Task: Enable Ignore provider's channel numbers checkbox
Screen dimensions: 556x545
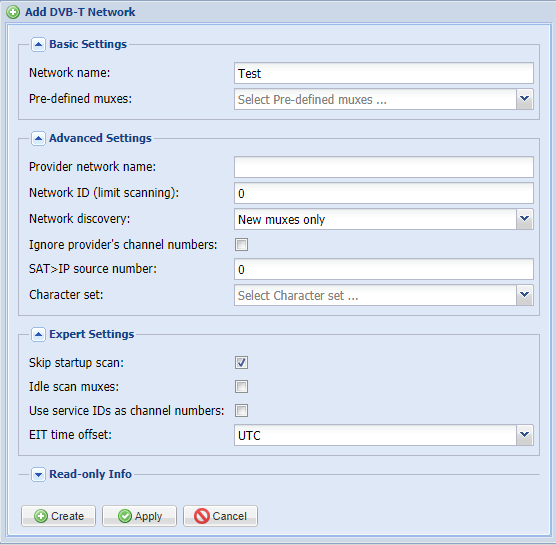Action: click(x=241, y=245)
